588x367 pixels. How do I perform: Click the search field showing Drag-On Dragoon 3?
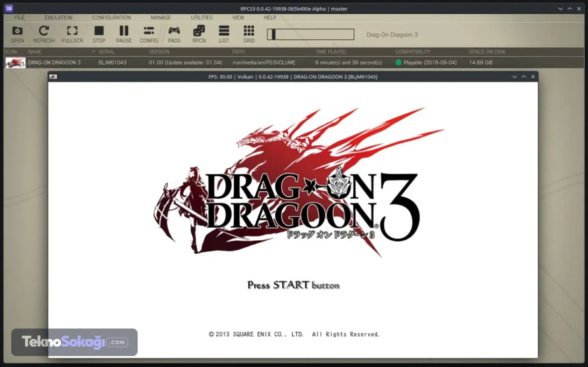[x=392, y=35]
